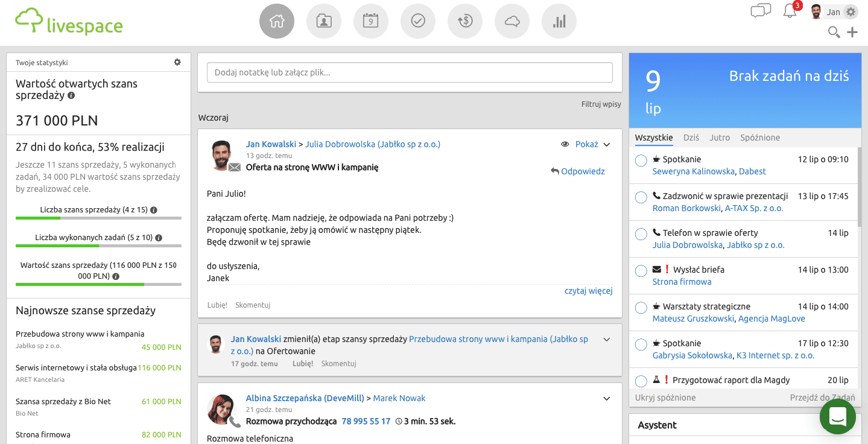Viewport: 868px width, 444px height.
Task: Open the Sales deals dollar icon
Action: pyautogui.click(x=465, y=21)
